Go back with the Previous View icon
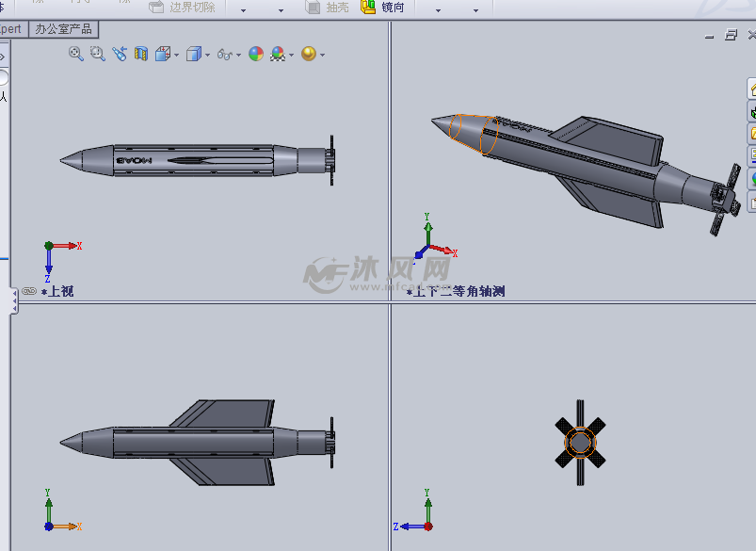The width and height of the screenshot is (756, 551). [120, 54]
